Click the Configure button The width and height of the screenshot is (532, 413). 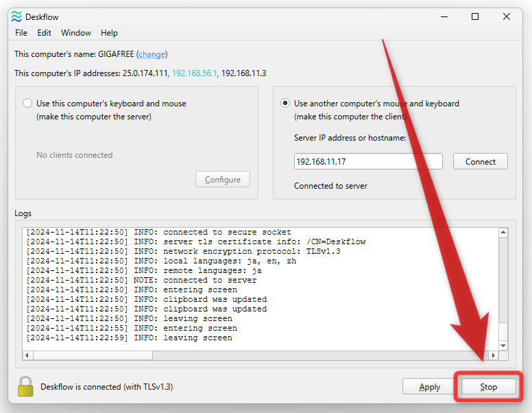coord(223,179)
